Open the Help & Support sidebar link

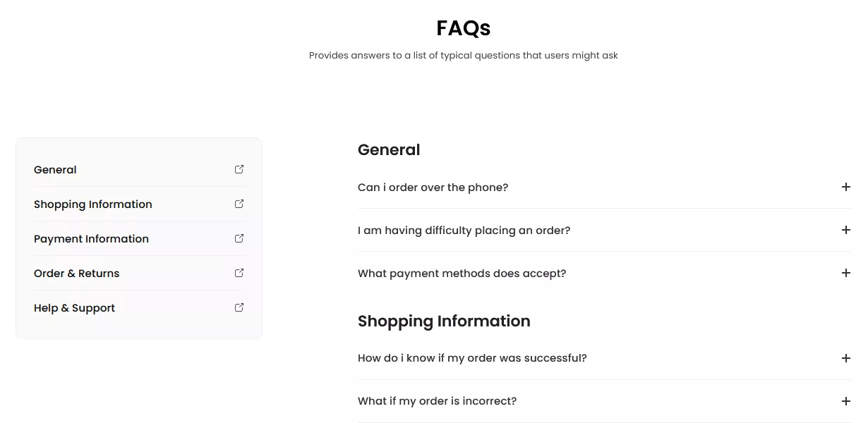pos(74,307)
